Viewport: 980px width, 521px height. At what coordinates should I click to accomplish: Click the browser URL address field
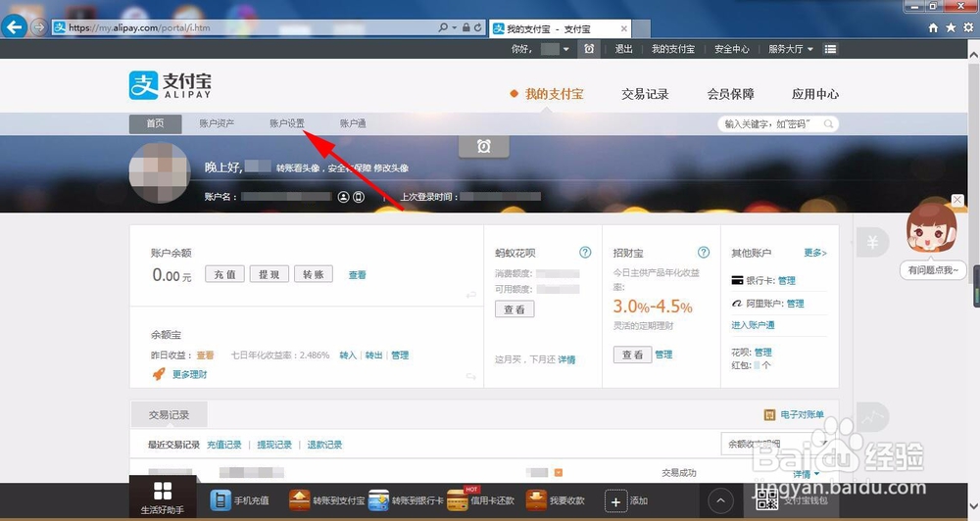pyautogui.click(x=250, y=27)
